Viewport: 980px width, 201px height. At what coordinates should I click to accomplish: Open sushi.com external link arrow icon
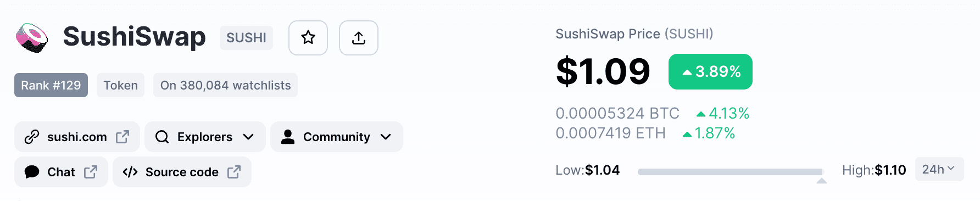point(122,137)
